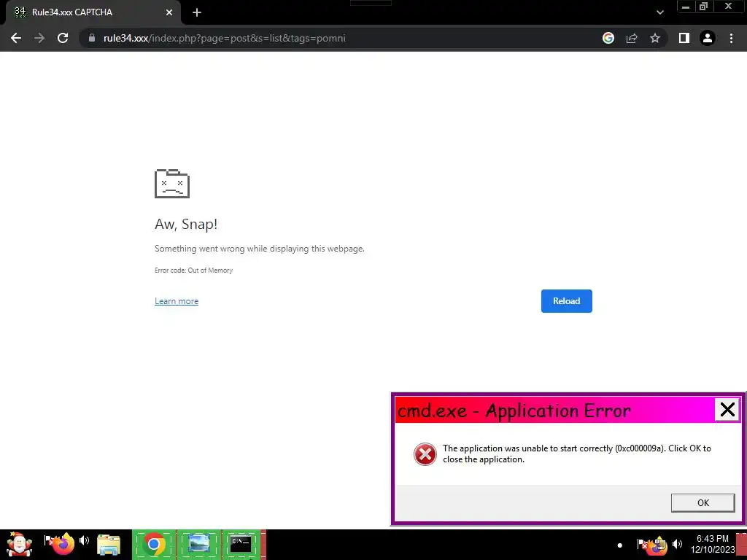Open the Learn more link
The width and height of the screenshot is (747, 560).
pyautogui.click(x=177, y=301)
